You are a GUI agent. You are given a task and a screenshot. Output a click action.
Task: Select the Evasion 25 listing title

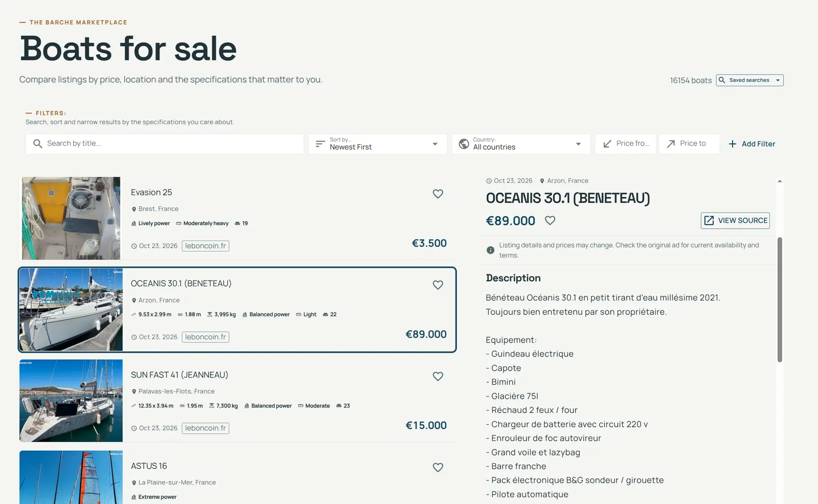pyautogui.click(x=151, y=192)
